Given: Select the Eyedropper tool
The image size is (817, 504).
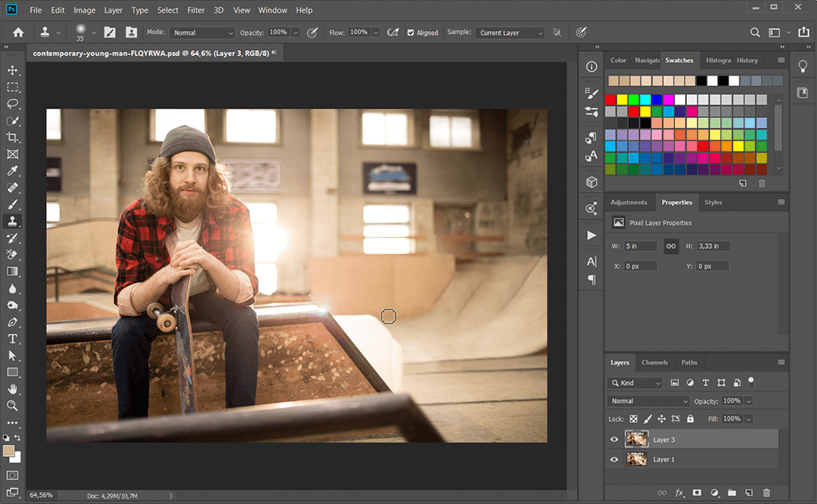Looking at the screenshot, I should [x=13, y=171].
